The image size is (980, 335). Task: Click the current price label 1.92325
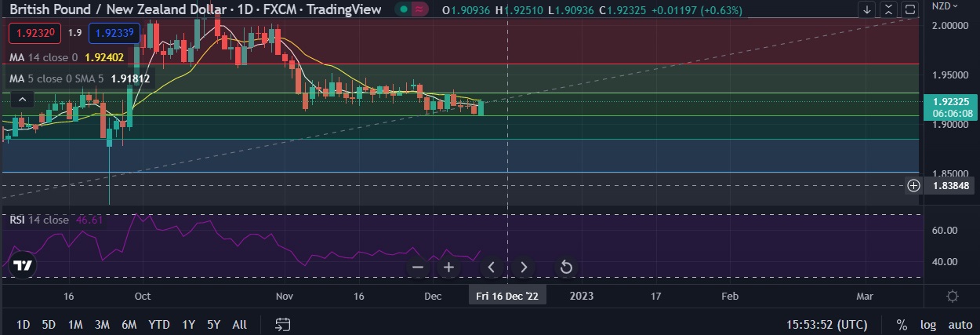(951, 102)
